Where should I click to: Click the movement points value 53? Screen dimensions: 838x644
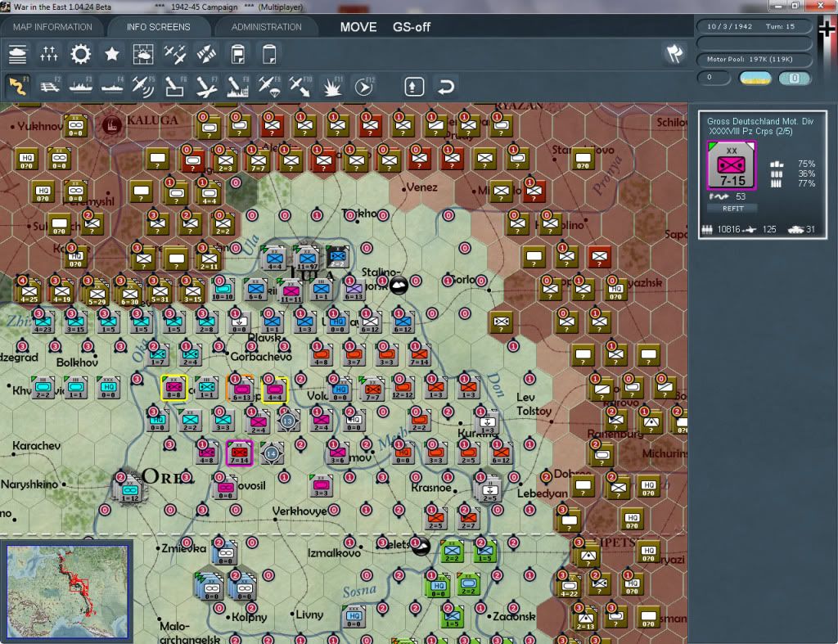(x=740, y=196)
